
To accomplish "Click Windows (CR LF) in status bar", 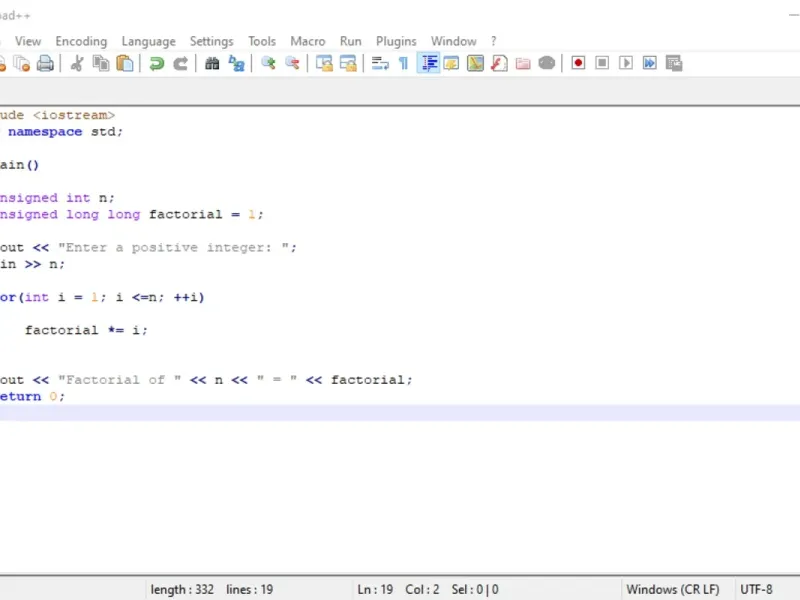I will coord(672,589).
